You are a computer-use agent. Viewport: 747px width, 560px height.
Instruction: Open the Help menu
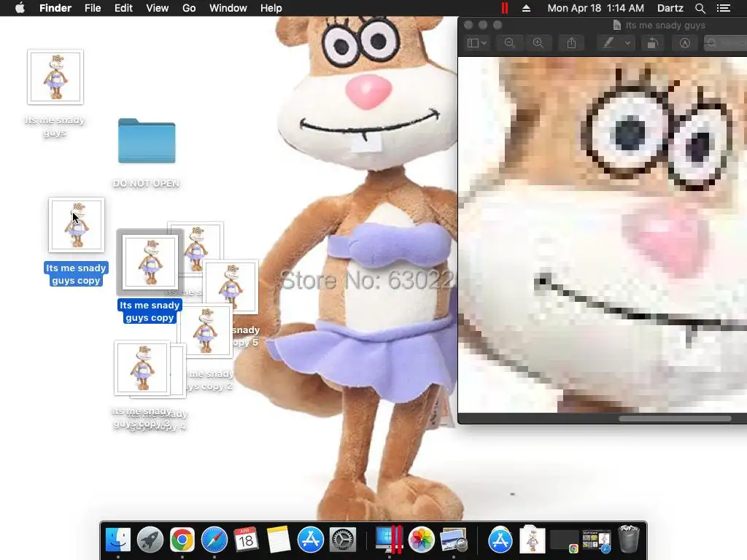click(271, 8)
